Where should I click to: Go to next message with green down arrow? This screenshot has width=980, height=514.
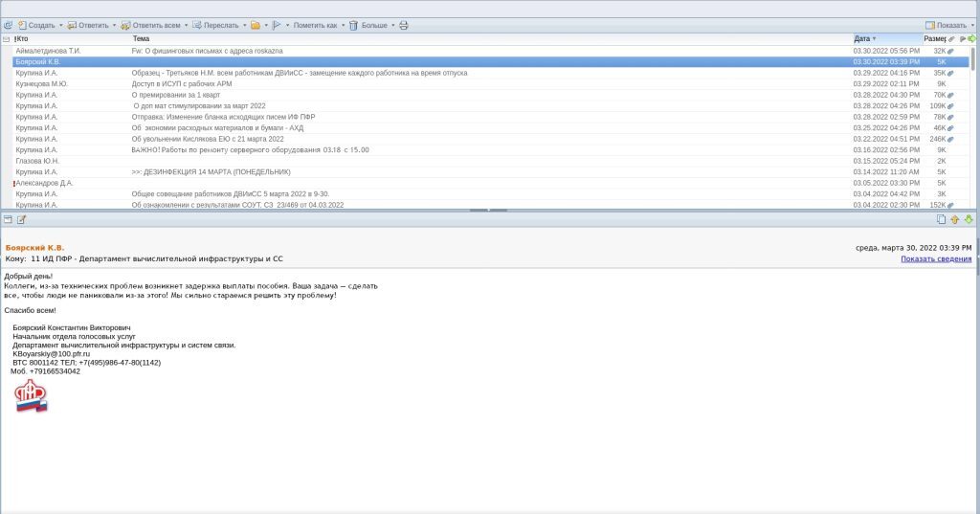coord(969,219)
